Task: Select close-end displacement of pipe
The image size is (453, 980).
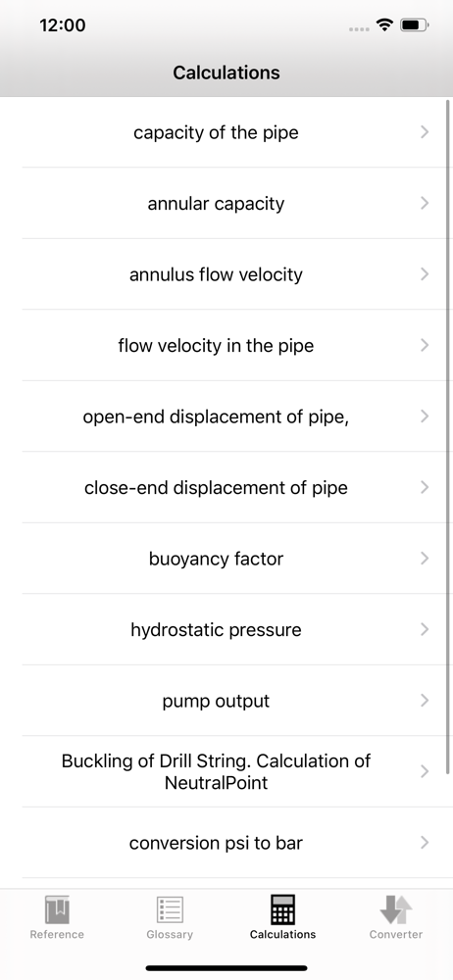Action: [x=226, y=487]
